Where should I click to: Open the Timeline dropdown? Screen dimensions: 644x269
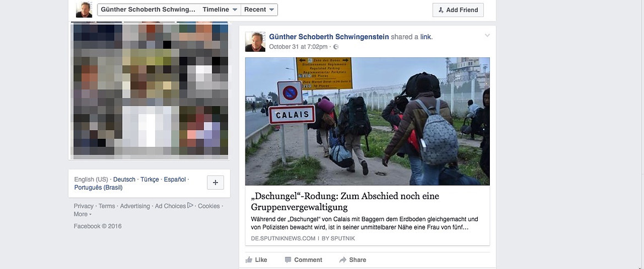[x=220, y=9]
